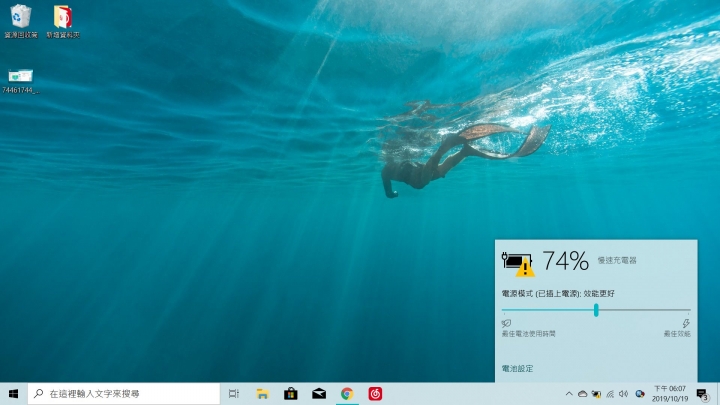
Task: Select the 74461744 image file on desktop
Action: click(x=20, y=81)
